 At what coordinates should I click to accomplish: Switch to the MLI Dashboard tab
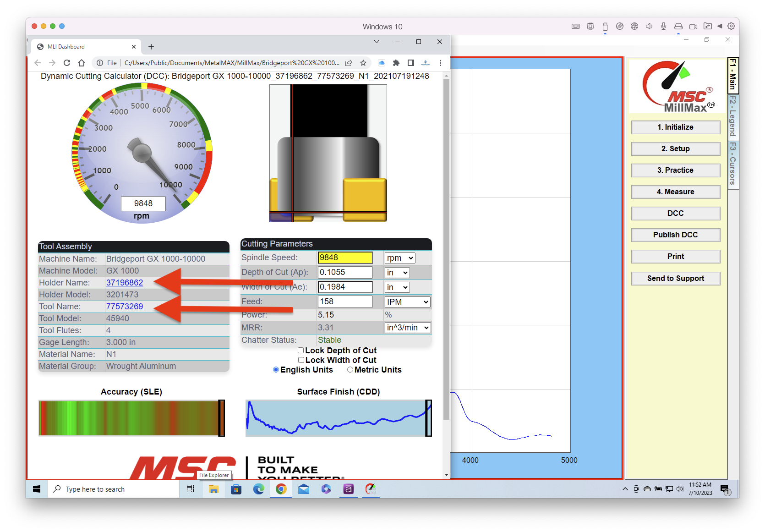[86, 47]
